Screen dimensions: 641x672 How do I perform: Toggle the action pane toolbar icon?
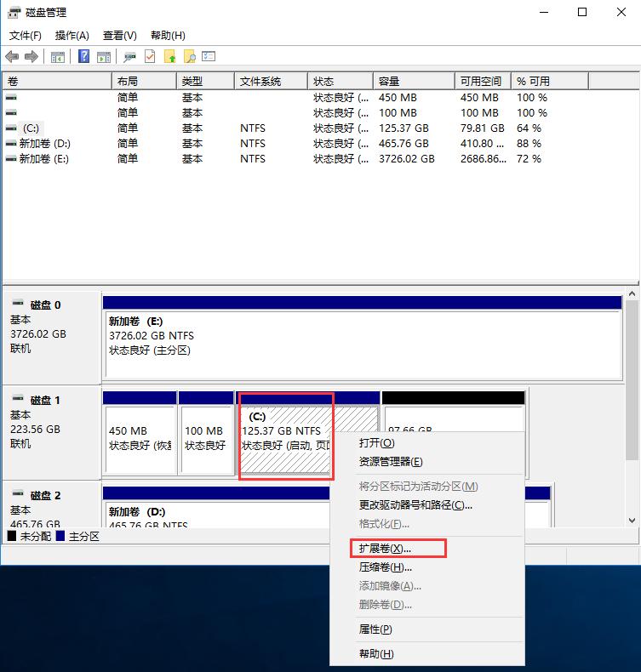click(x=104, y=57)
